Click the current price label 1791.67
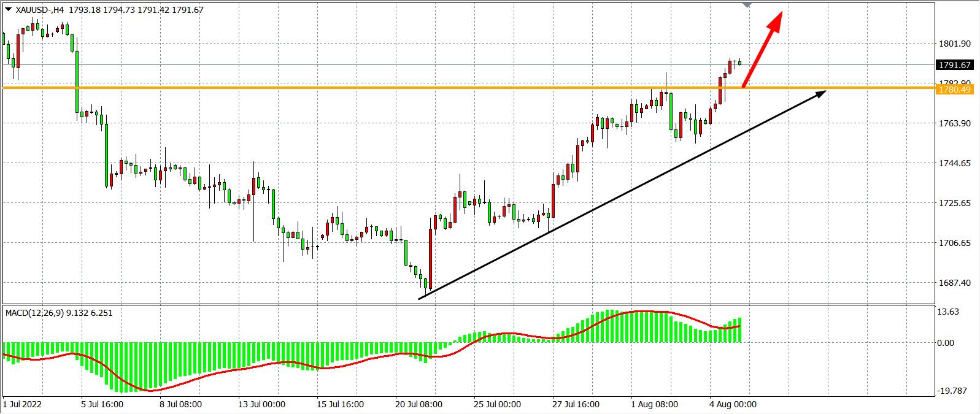 coord(954,65)
